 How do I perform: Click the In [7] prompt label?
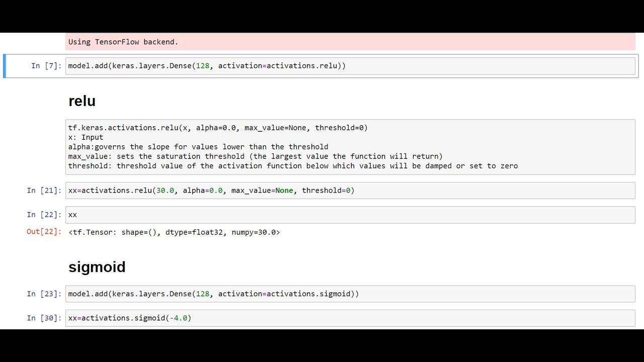(x=46, y=66)
